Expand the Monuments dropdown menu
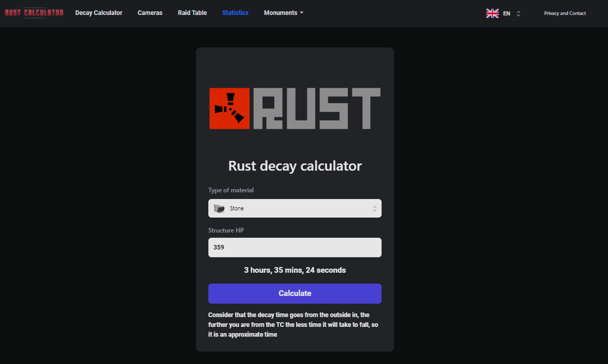608x364 pixels. pos(284,13)
